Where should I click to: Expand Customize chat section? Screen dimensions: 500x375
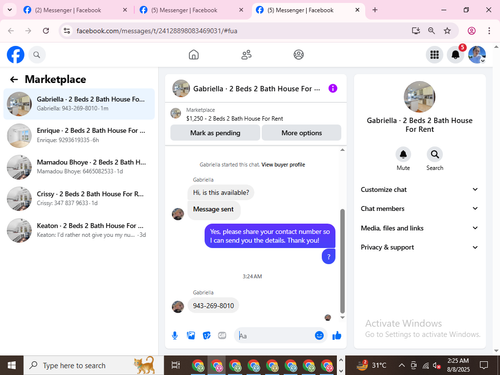point(419,189)
